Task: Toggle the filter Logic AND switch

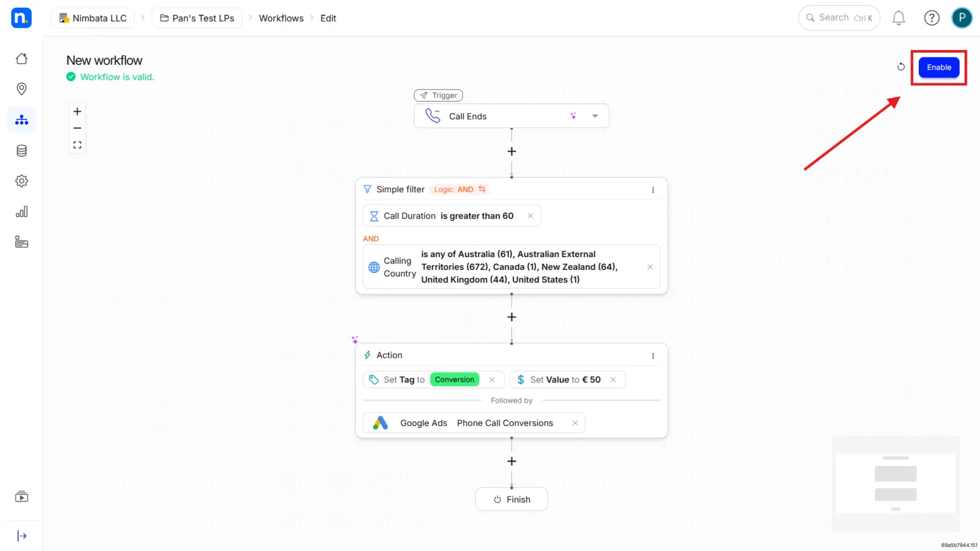Action: tap(459, 190)
